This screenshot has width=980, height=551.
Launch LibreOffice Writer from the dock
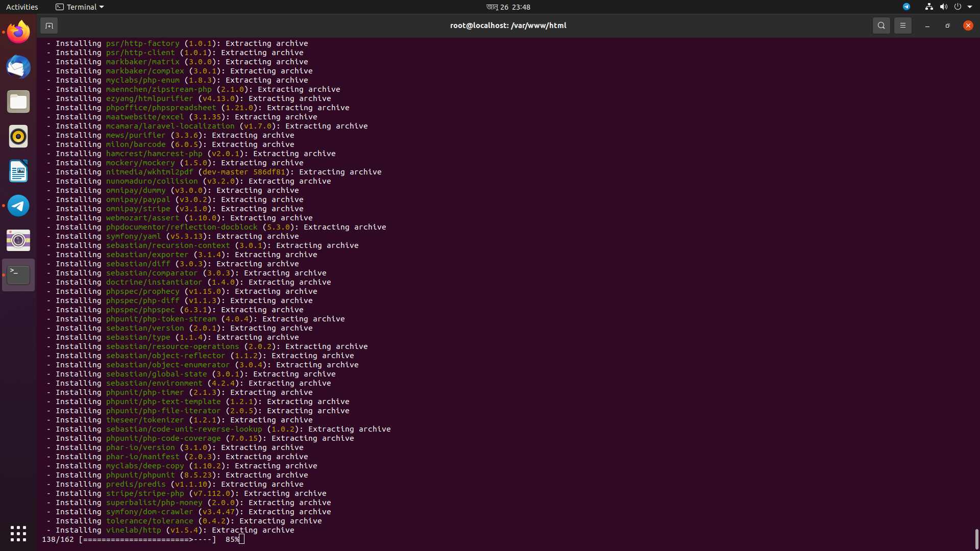(x=18, y=171)
